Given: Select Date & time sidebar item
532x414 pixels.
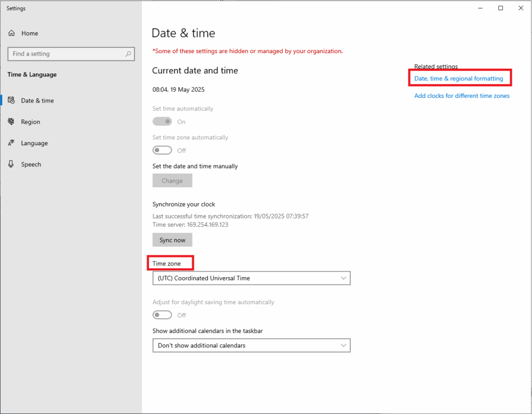Looking at the screenshot, I should tap(71, 100).
